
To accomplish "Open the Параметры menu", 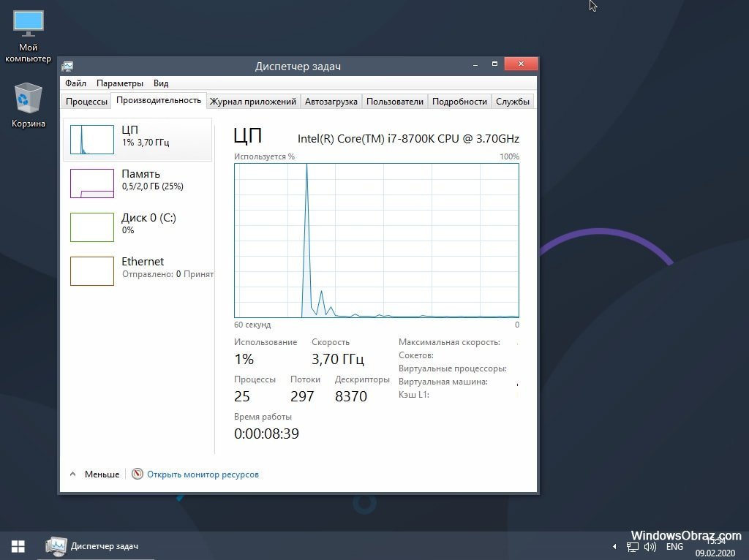I will click(119, 83).
